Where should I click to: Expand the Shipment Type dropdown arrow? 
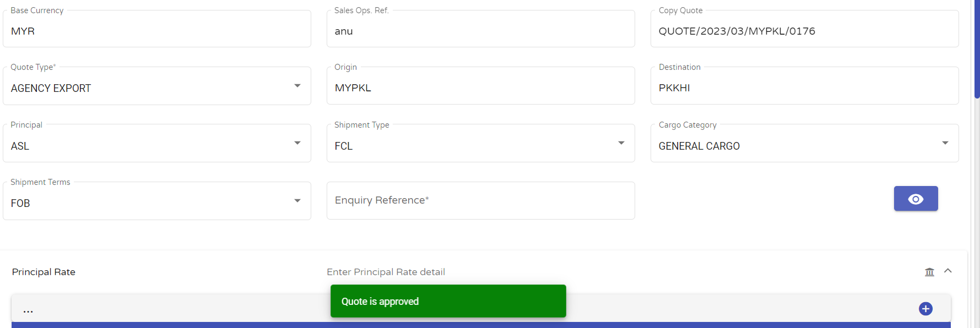coord(621,143)
